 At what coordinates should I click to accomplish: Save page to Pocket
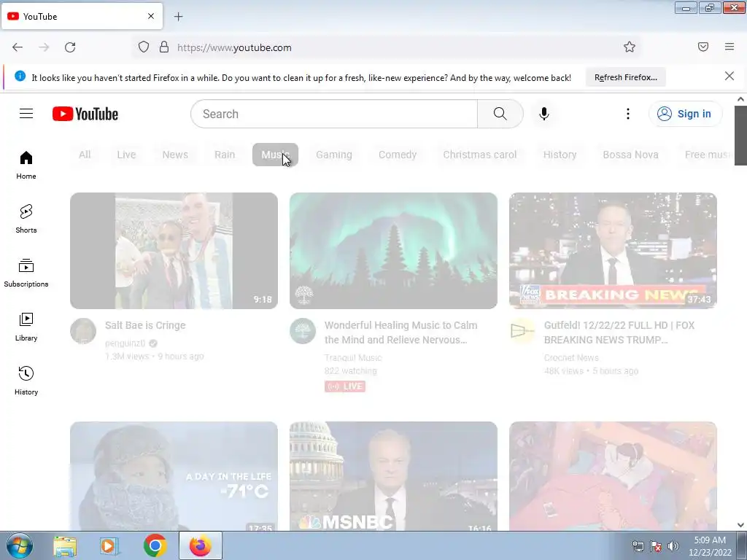(703, 47)
